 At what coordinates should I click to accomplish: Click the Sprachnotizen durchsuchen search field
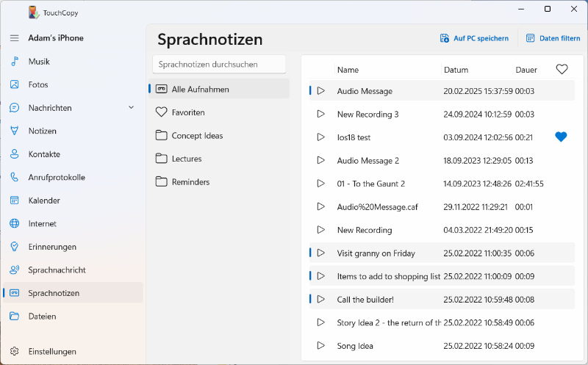click(219, 65)
